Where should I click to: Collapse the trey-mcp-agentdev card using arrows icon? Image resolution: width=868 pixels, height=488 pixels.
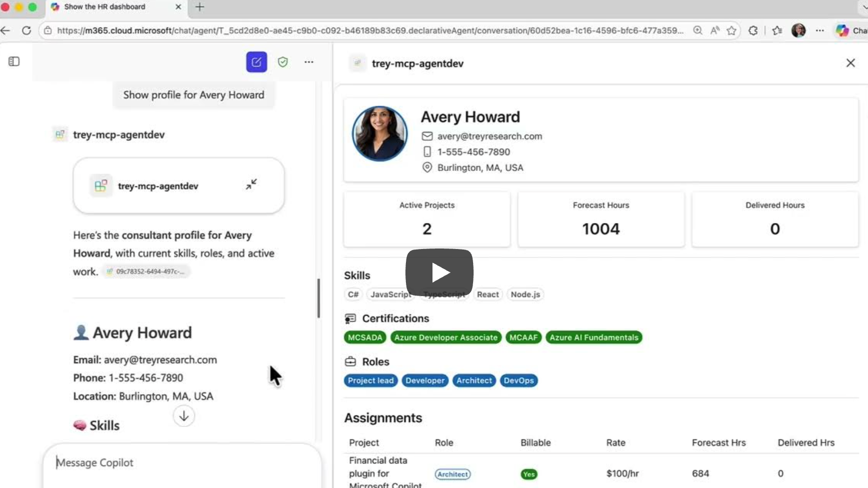point(251,184)
